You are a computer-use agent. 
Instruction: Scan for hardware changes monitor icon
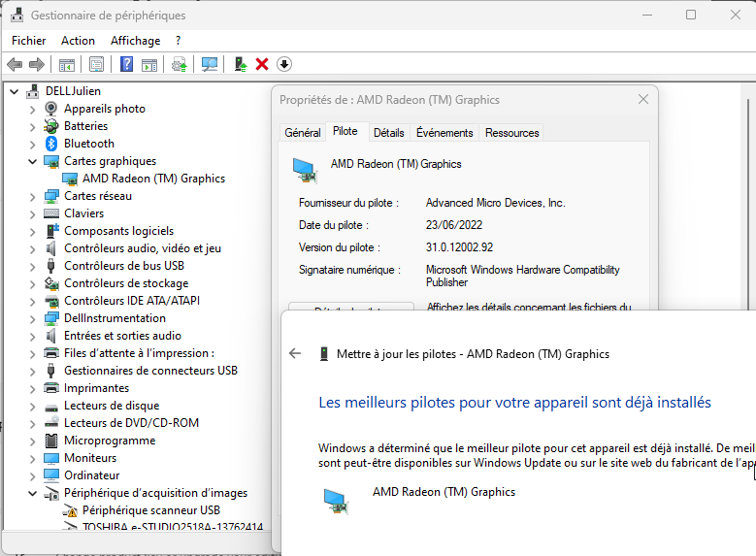tap(210, 64)
